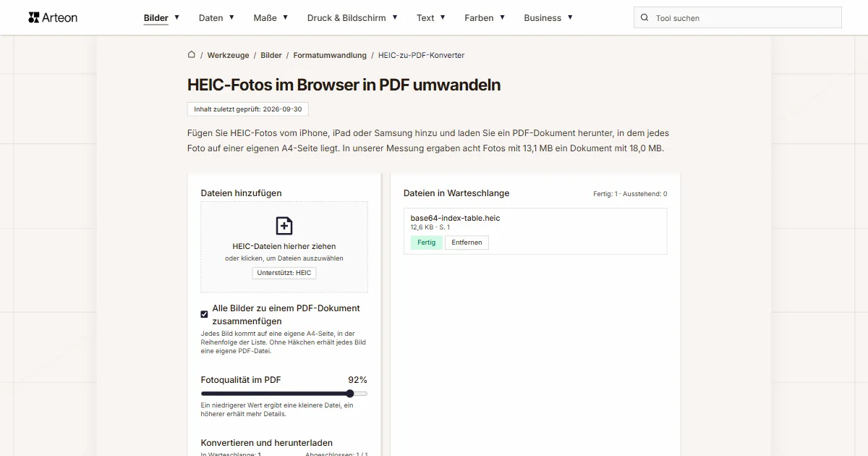The width and height of the screenshot is (868, 456).
Task: Open the home icon breadcrumb
Action: pos(192,54)
